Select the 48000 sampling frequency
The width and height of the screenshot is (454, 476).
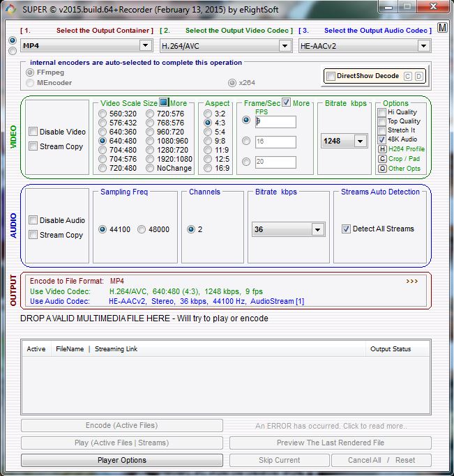[142, 229]
